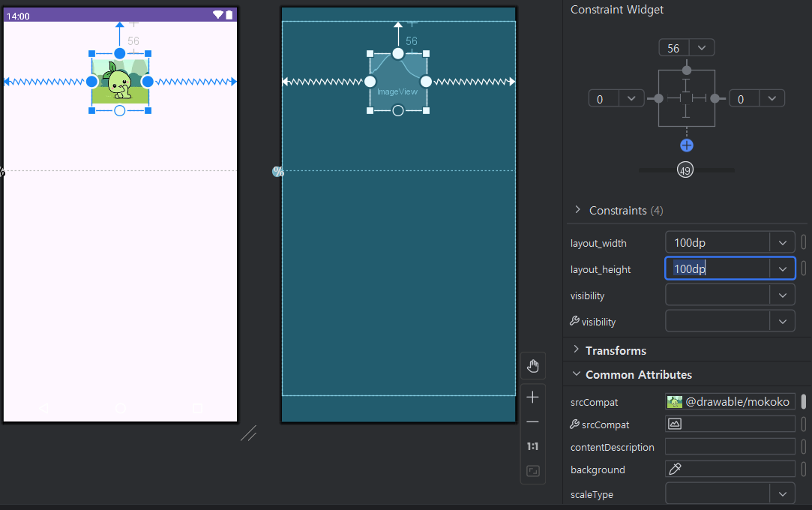The width and height of the screenshot is (812, 510).
Task: Click resource picker bar beside layout_height
Action: pos(804,268)
